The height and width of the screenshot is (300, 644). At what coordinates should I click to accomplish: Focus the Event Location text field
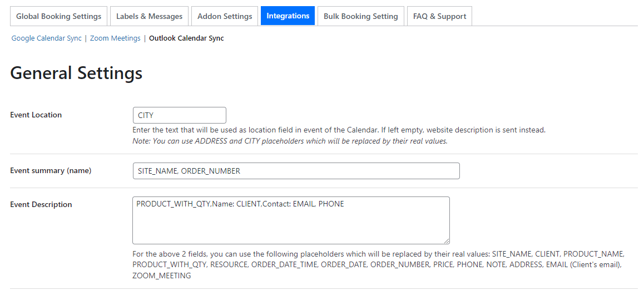[x=179, y=115]
